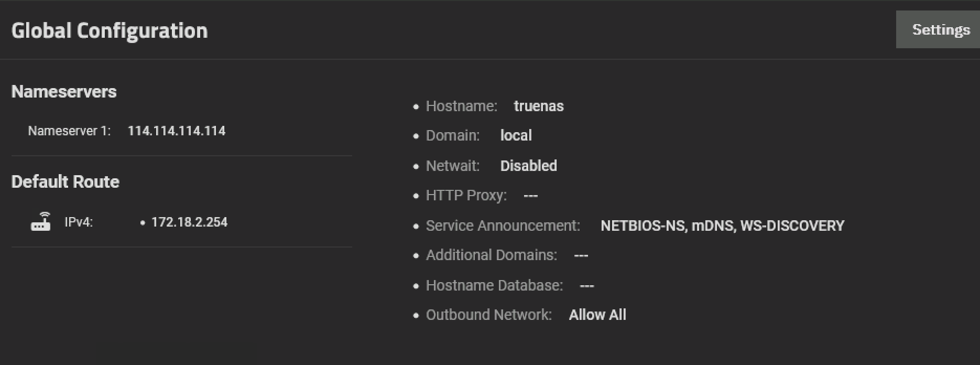The height and width of the screenshot is (365, 980).
Task: Click the Nameserver 1 label
Action: pos(69,131)
